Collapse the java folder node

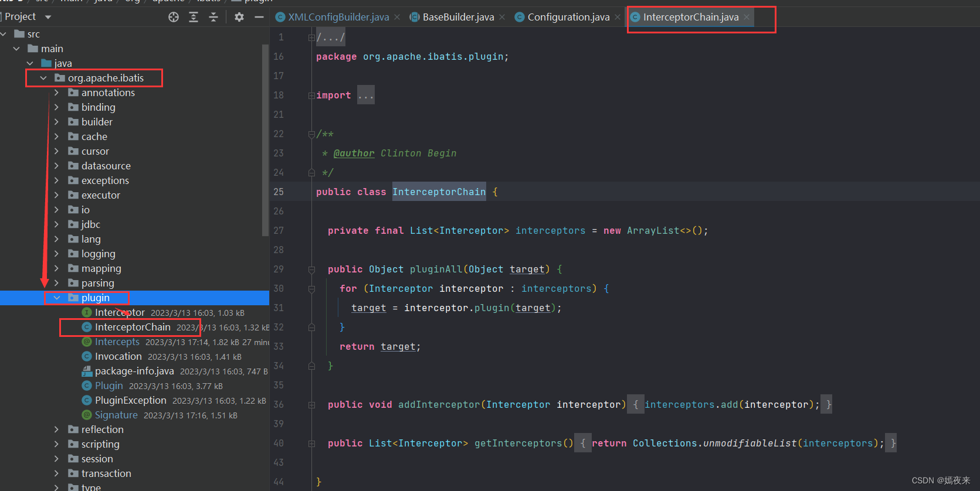30,63
